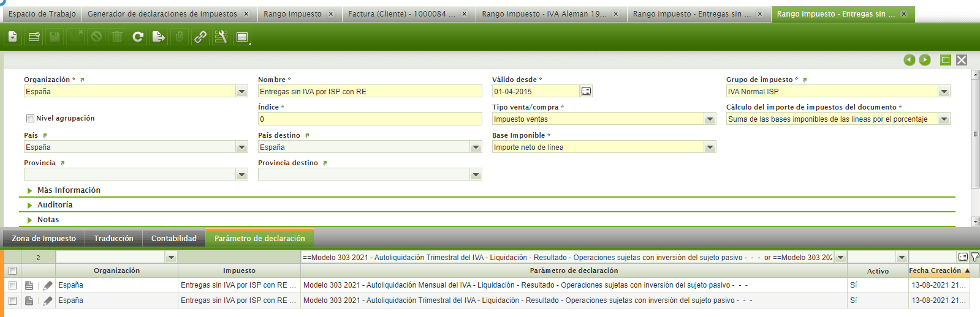This screenshot has width=980, height=317.
Task: Open the Parámetro de declaración filter dropdown
Action: [840, 257]
